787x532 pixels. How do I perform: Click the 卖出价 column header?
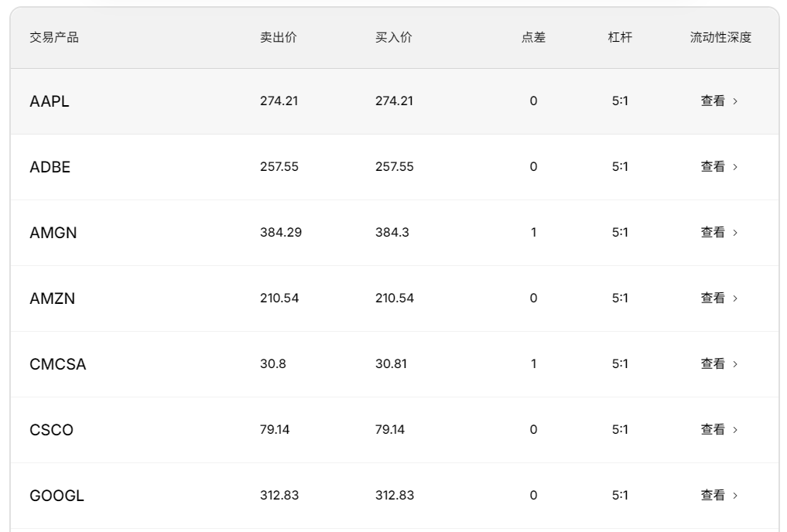(x=278, y=38)
